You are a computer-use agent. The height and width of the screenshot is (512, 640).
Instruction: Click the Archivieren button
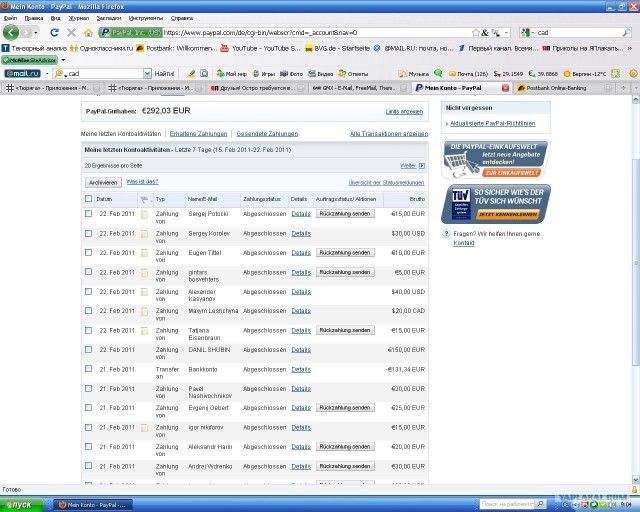(x=103, y=183)
